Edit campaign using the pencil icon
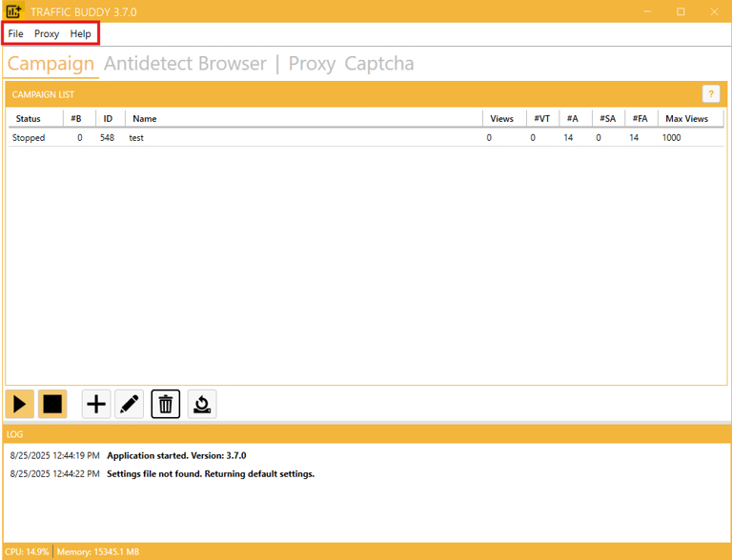 click(x=130, y=404)
